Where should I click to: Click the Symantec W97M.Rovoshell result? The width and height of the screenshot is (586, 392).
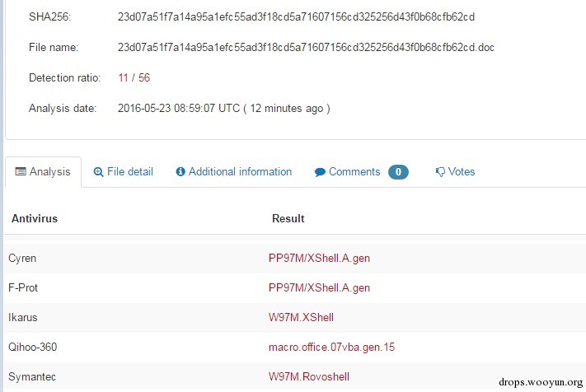(309, 376)
